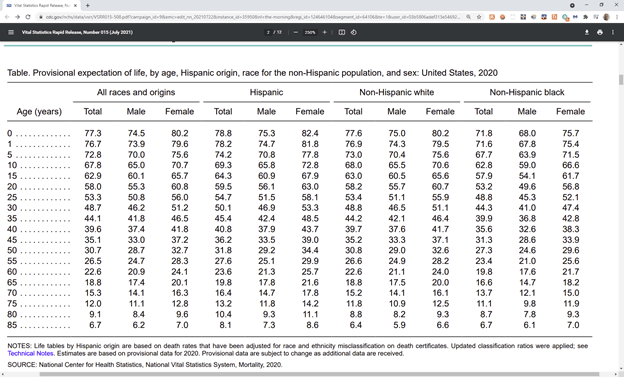The image size is (624, 377).
Task: Click value 54.1 in age 15 row
Action: 527,176
